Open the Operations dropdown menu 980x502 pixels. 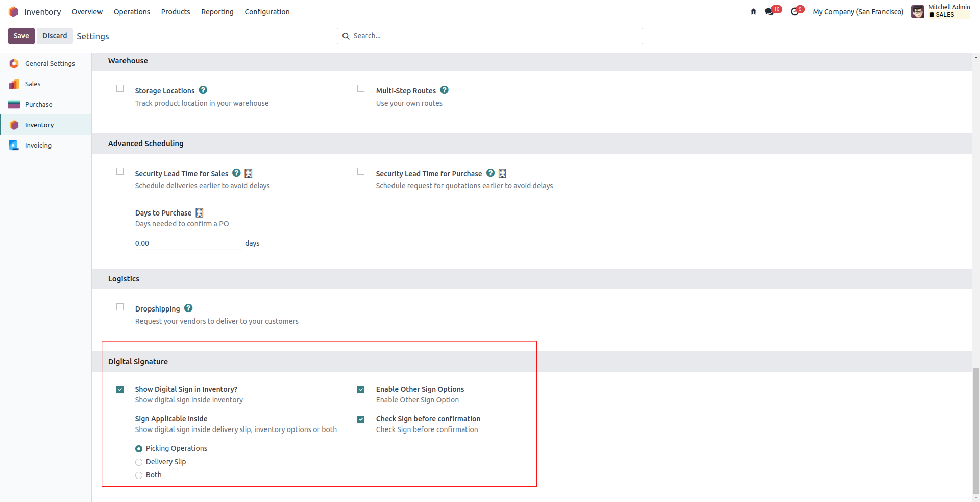[132, 12]
